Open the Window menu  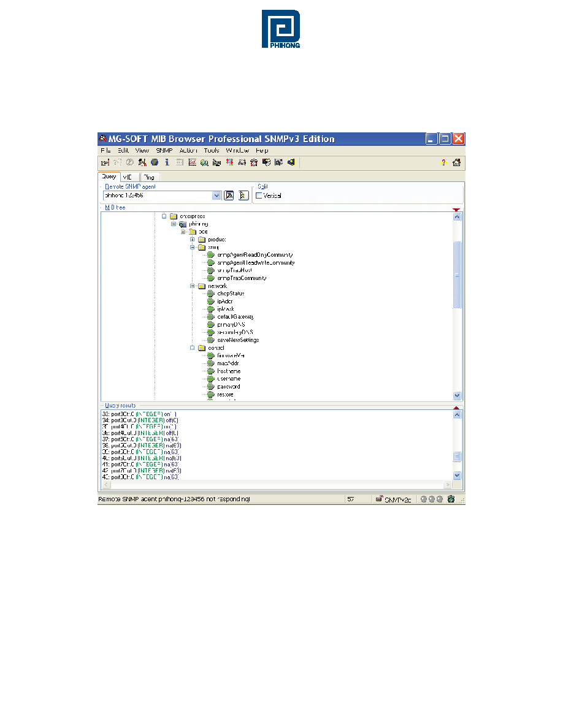[237, 150]
